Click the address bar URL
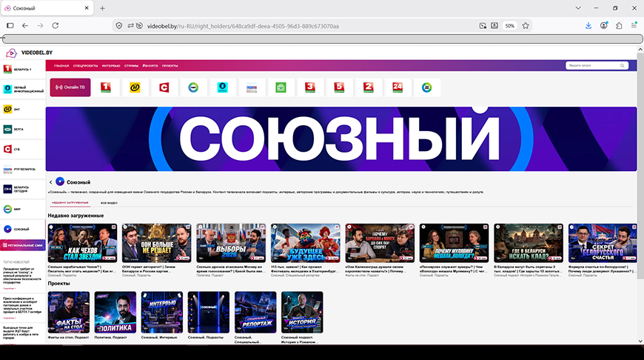The width and height of the screenshot is (644, 360). 243,26
